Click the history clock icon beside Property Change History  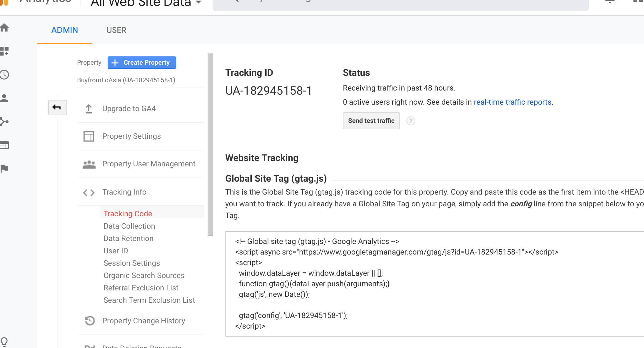click(x=90, y=321)
